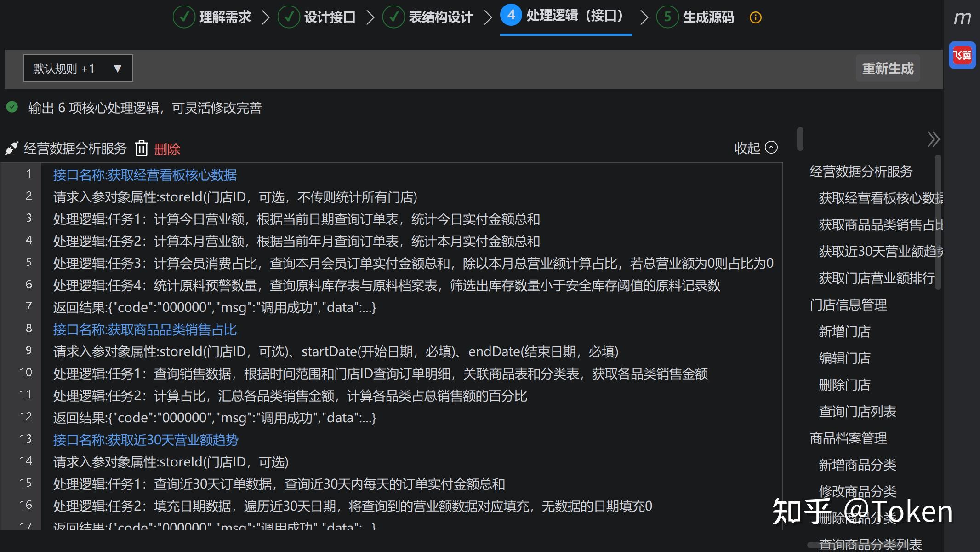Image resolution: width=980 pixels, height=552 pixels.
Task: Click line 8 接口名称:获取商品品类销售占比
Action: click(x=145, y=329)
